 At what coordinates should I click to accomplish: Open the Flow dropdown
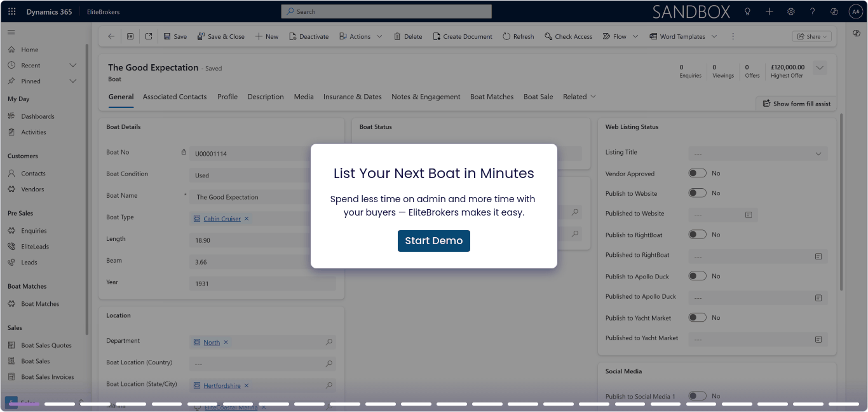[620, 36]
